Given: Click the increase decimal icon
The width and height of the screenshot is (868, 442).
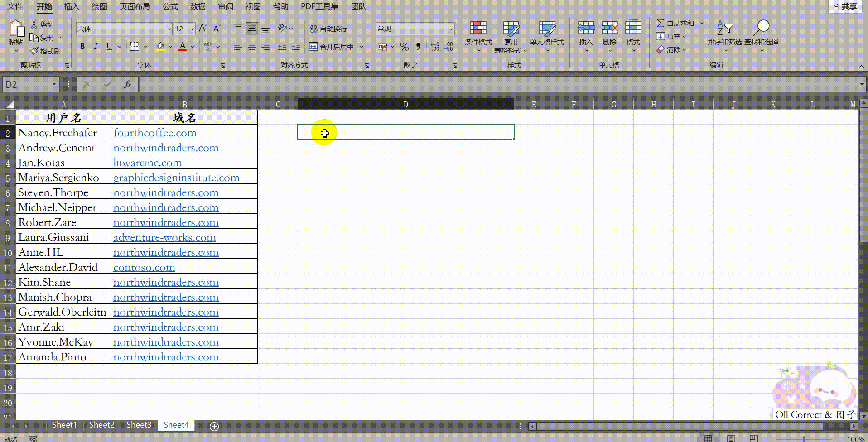Looking at the screenshot, I should pyautogui.click(x=435, y=47).
